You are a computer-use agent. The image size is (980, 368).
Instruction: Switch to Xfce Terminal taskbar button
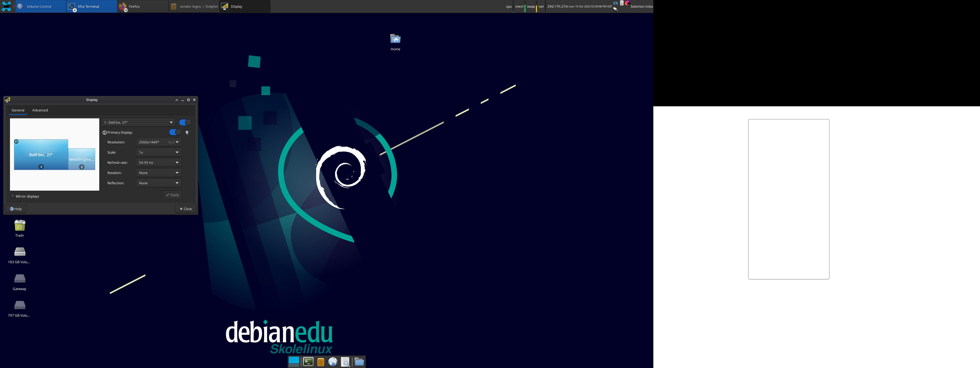pos(92,6)
